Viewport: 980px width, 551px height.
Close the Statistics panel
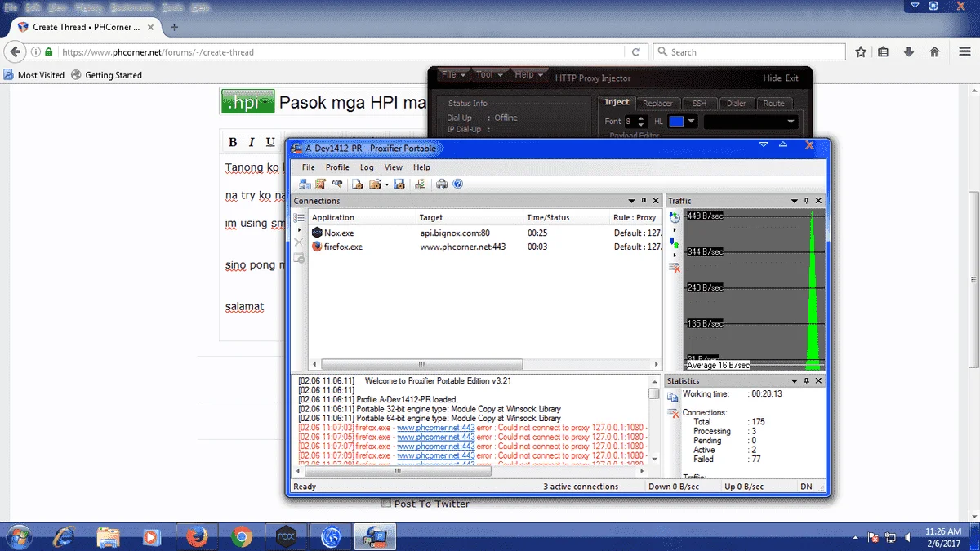[x=819, y=381]
